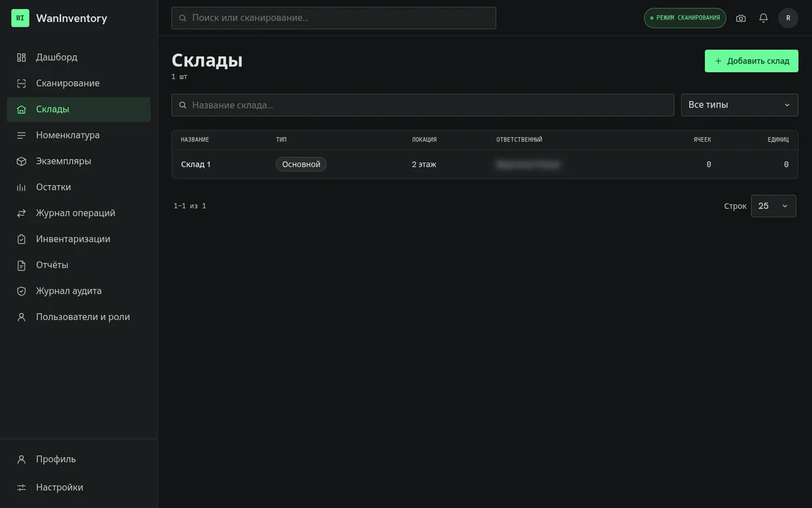Image resolution: width=812 pixels, height=508 pixels.
Task: Focus the Название склада filter field
Action: click(422, 105)
